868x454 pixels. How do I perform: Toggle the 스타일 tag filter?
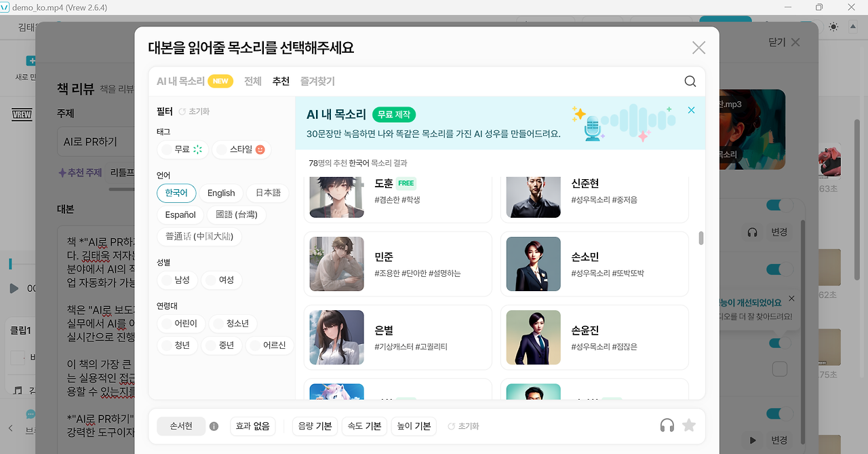tap(241, 149)
